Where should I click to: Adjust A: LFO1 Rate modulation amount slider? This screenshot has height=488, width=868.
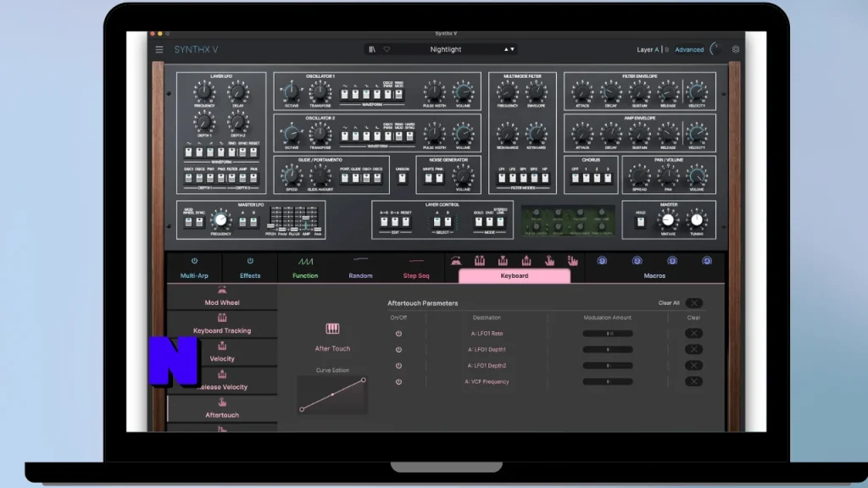(x=607, y=334)
